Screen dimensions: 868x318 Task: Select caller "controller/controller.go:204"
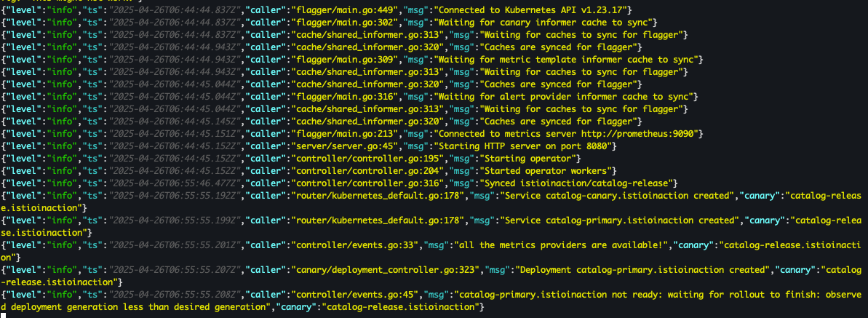pos(367,170)
